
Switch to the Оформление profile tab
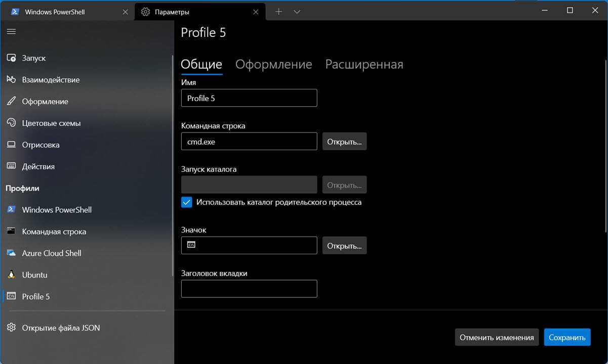(x=273, y=65)
